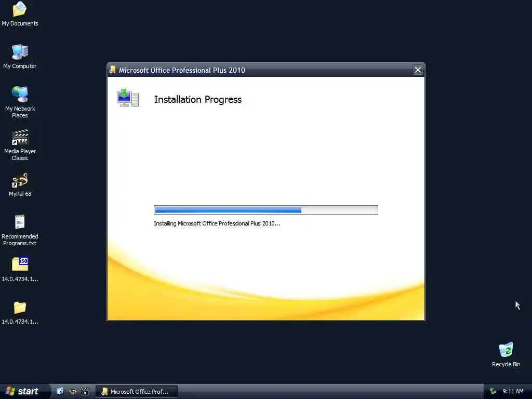Click the installer computer download icon
Image resolution: width=532 pixels, height=399 pixels.
coord(128,98)
